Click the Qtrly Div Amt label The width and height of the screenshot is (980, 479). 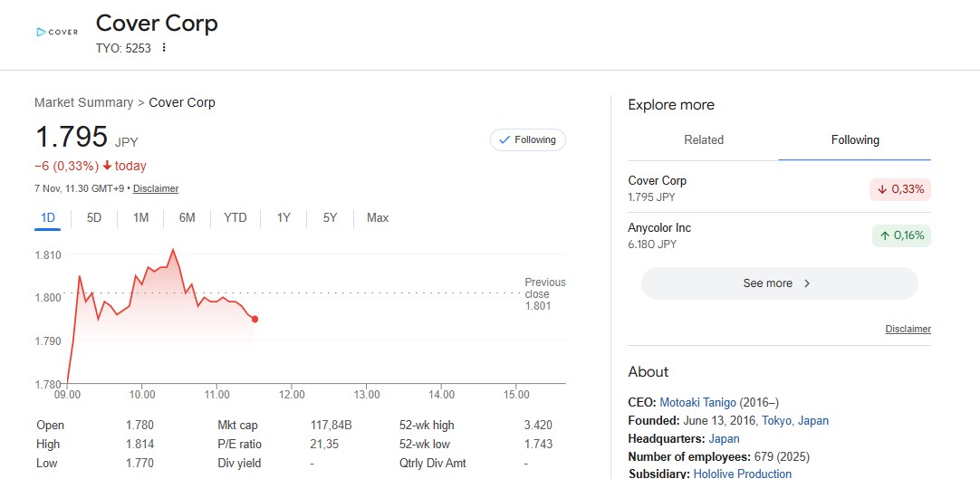[x=433, y=464]
